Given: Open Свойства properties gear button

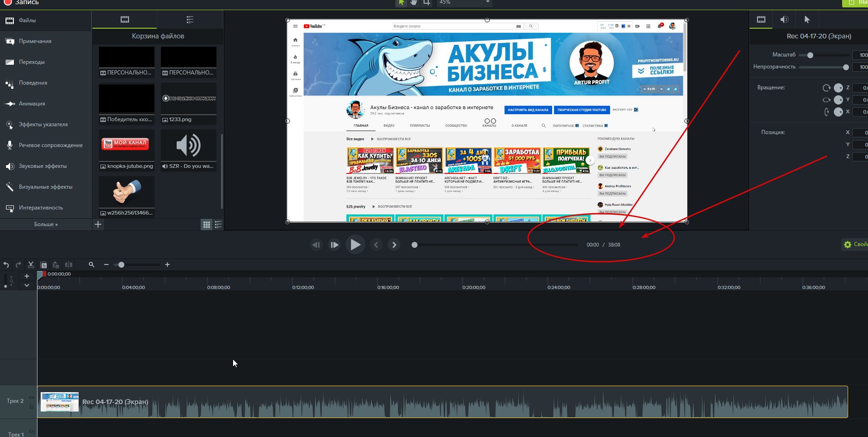Looking at the screenshot, I should tap(855, 245).
